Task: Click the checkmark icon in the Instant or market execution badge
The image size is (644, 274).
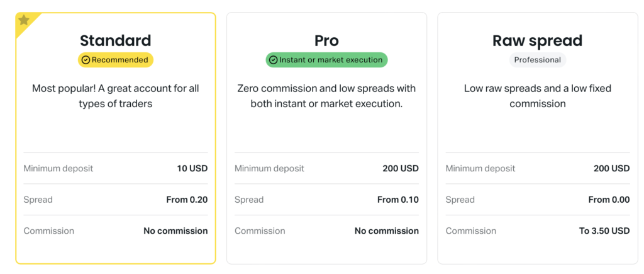Action: (273, 60)
